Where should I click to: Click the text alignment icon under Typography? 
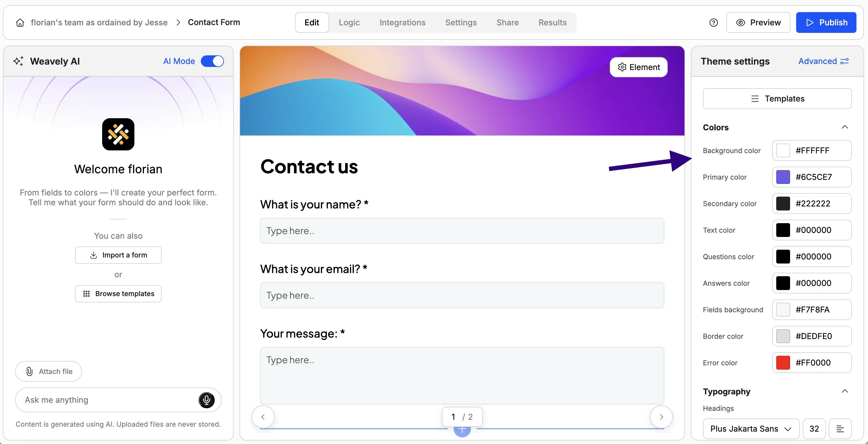pyautogui.click(x=840, y=428)
